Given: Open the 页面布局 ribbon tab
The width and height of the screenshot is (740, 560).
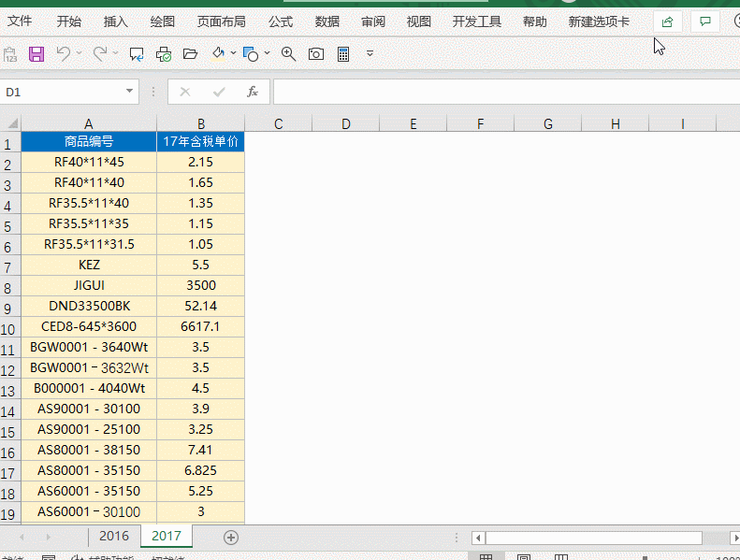Looking at the screenshot, I should pos(222,22).
